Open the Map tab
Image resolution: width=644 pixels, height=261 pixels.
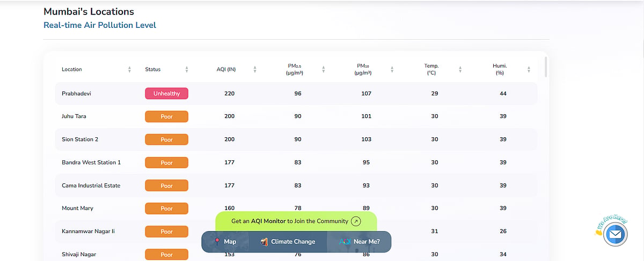click(225, 242)
